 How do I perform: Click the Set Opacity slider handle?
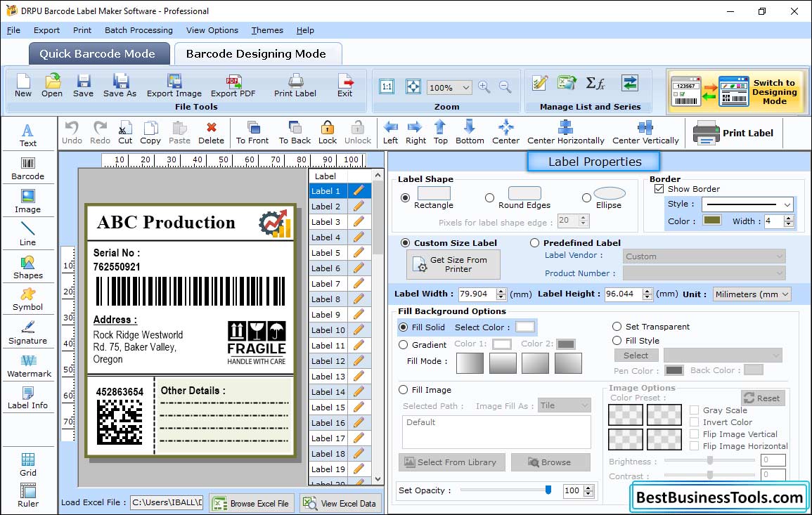548,490
